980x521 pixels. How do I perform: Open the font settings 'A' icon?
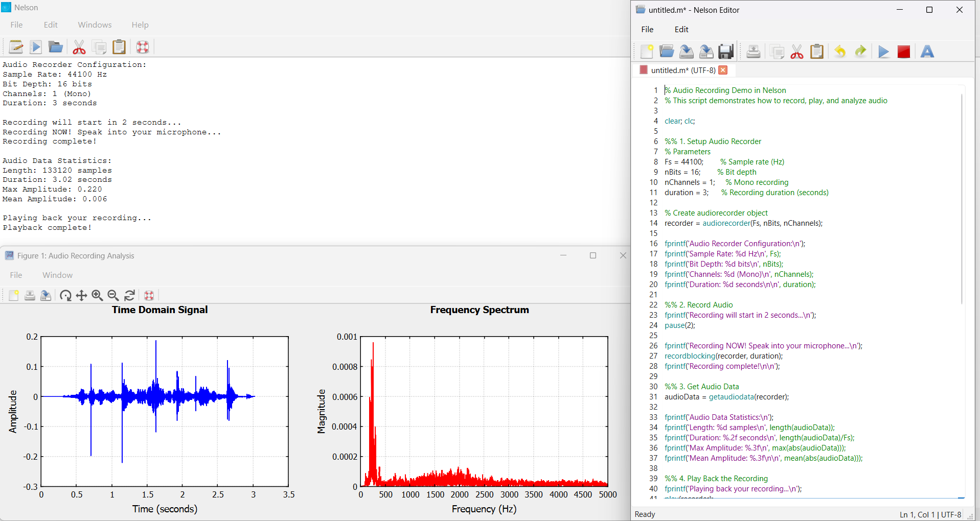coord(927,52)
